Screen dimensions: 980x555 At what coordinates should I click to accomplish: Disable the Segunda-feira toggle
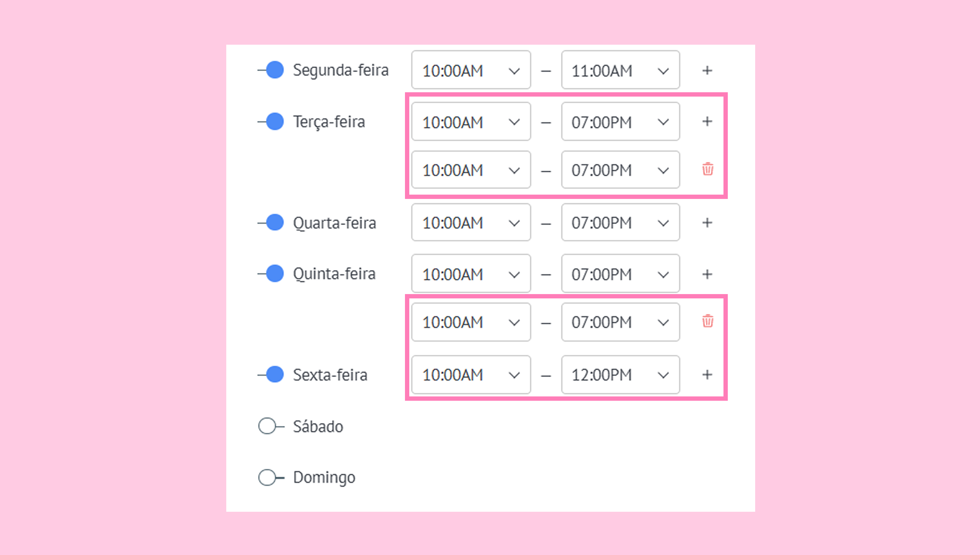pos(271,70)
